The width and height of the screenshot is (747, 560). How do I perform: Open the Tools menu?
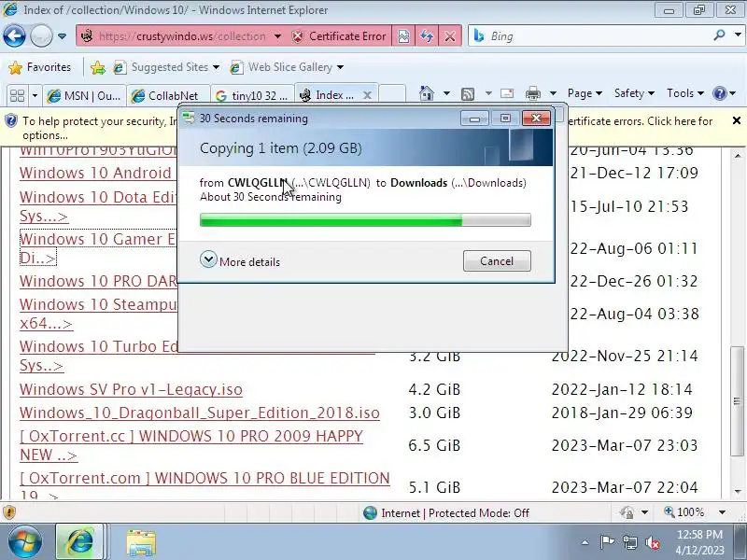(x=685, y=93)
